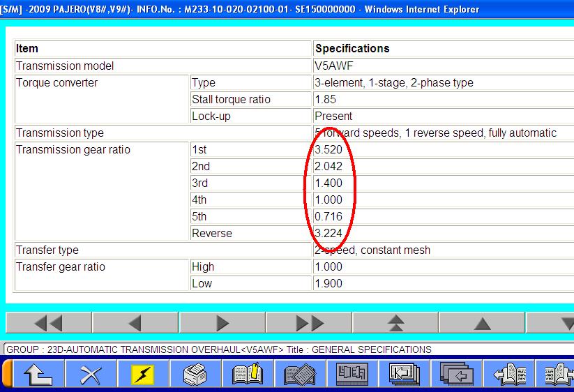The image size is (574, 392).
Task: Click the '5th' gear cell
Action: 251,216
